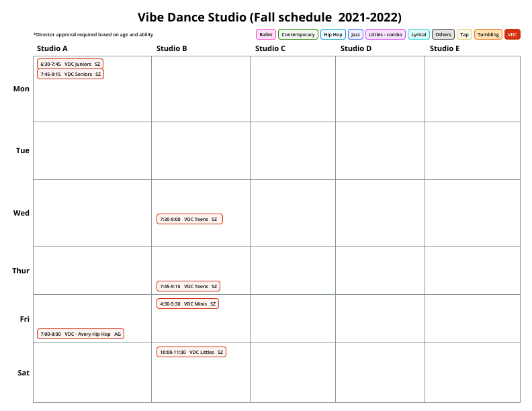
Task: Select the Tap legend tag
Action: (x=464, y=34)
